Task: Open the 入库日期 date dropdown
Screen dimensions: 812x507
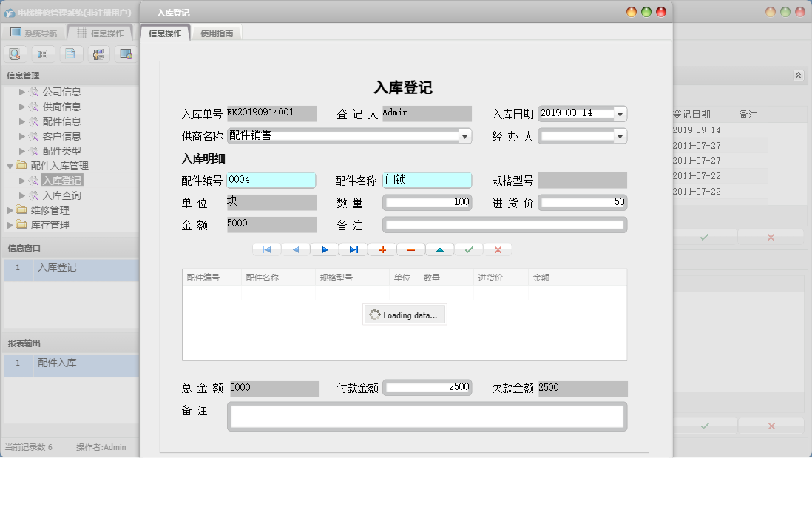Action: pyautogui.click(x=620, y=113)
